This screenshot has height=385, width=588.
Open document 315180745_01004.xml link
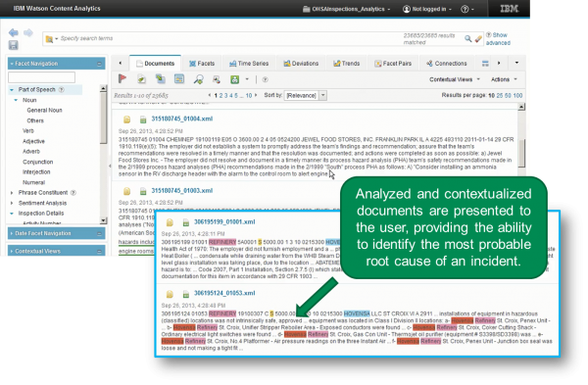(182, 119)
